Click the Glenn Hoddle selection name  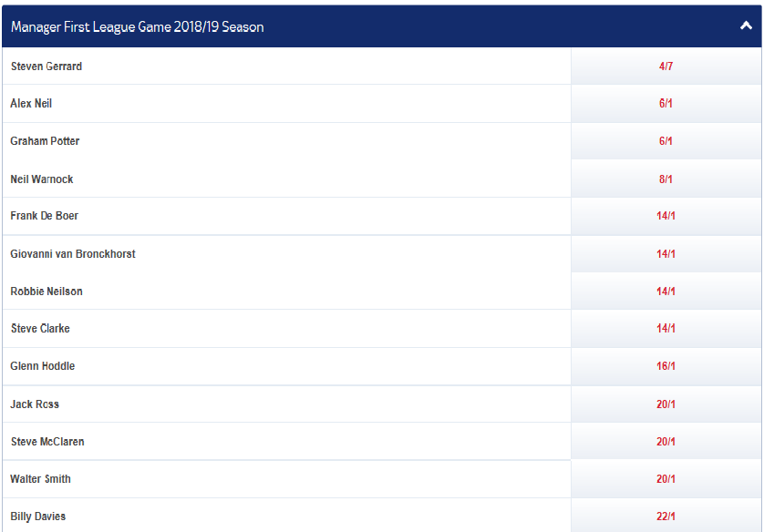click(x=43, y=366)
